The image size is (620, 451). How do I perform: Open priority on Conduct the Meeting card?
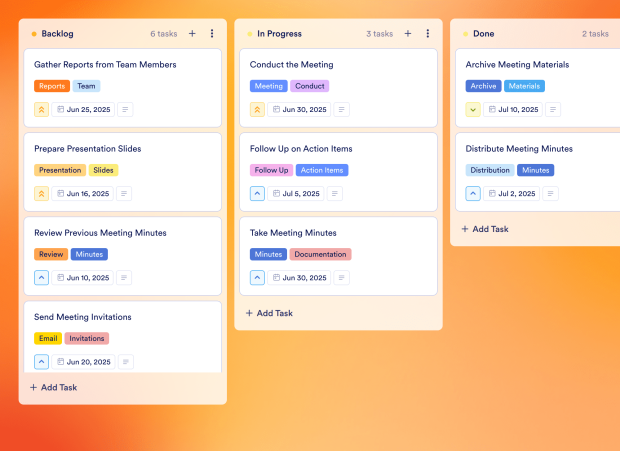257,109
